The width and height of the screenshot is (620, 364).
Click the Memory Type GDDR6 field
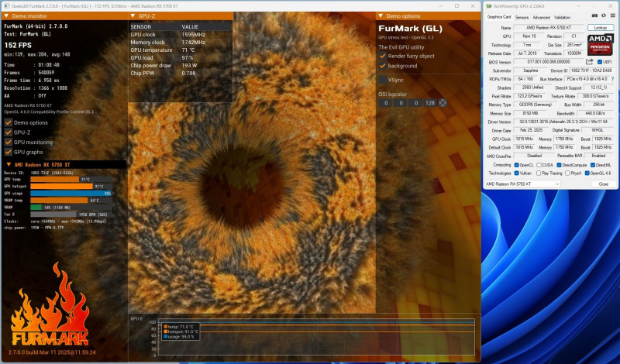[x=535, y=105]
